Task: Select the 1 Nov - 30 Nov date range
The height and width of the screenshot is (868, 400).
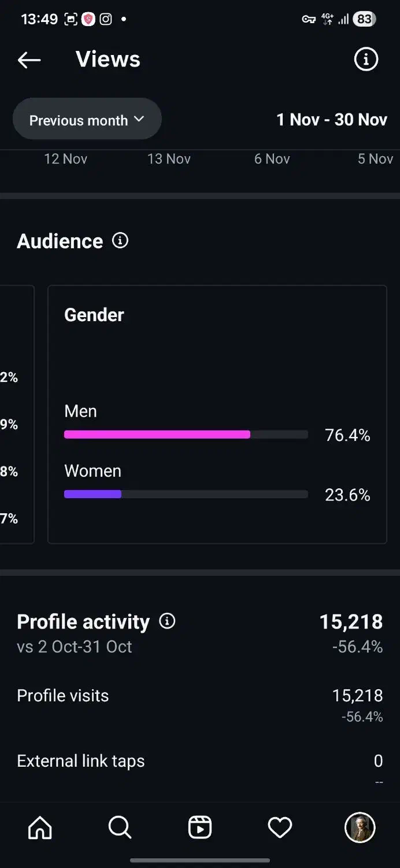Action: [x=331, y=120]
